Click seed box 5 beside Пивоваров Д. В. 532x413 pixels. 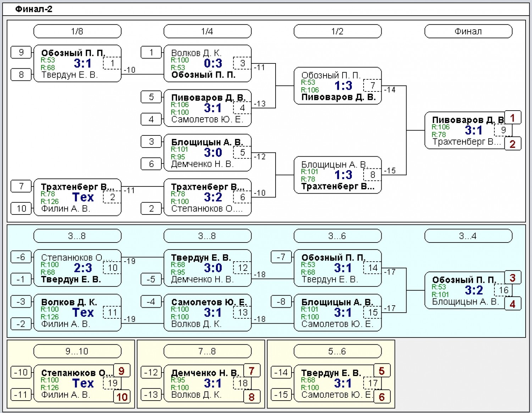click(x=151, y=97)
